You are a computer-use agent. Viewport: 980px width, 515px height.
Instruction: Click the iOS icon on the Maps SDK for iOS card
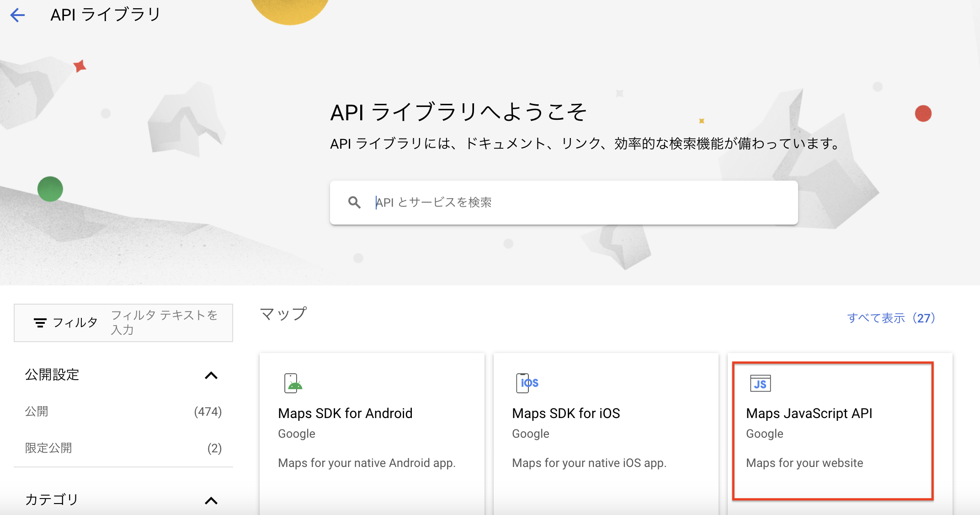[527, 383]
